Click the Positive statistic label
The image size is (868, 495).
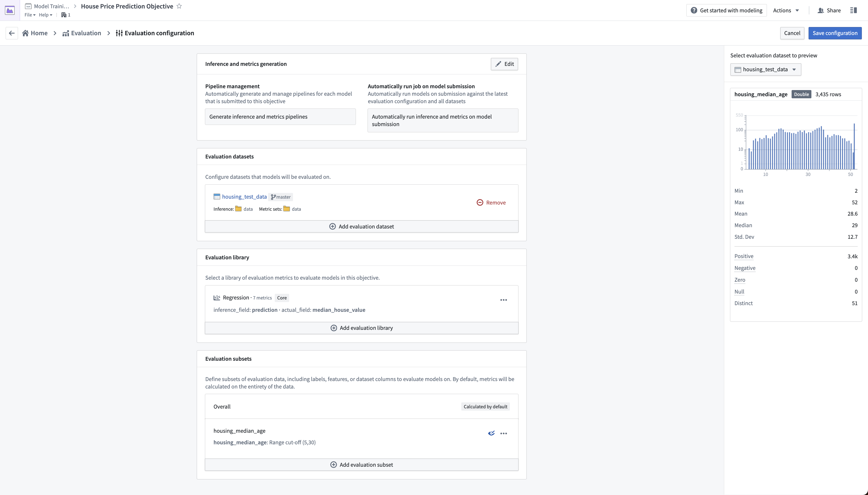[x=743, y=256]
